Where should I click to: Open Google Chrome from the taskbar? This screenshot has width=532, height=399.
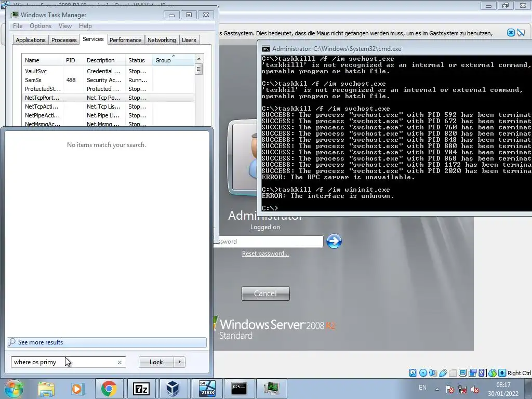pos(109,389)
